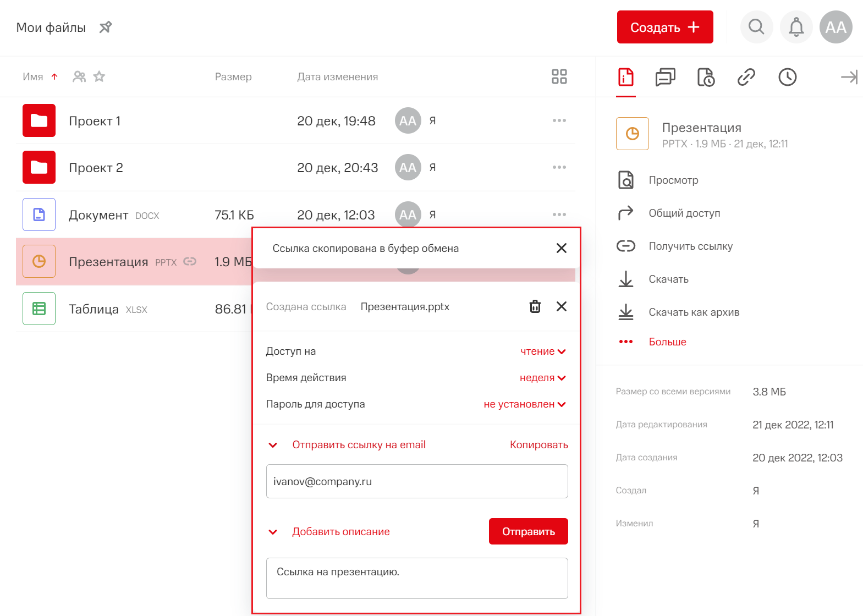Toggle favorites star column filter

pos(99,76)
